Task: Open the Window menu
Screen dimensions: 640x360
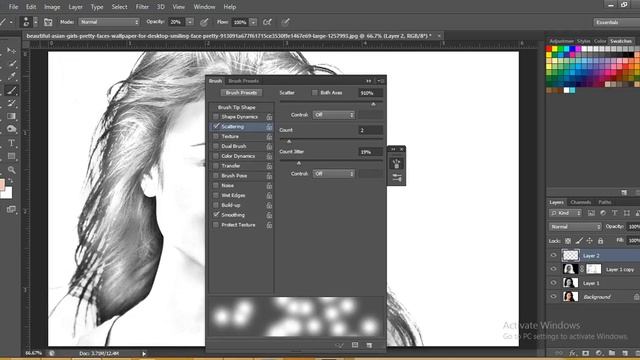Action: (x=204, y=7)
